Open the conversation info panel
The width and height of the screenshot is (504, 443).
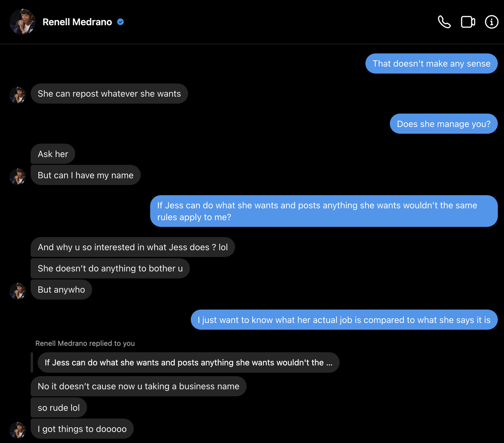tap(491, 22)
